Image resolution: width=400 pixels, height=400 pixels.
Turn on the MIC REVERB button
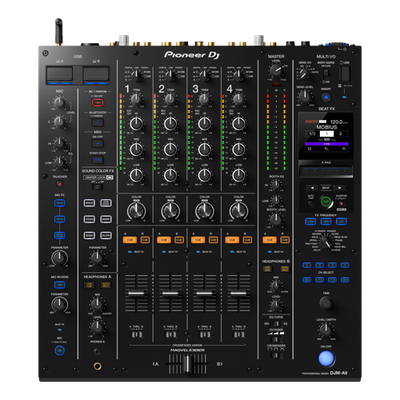point(60,285)
